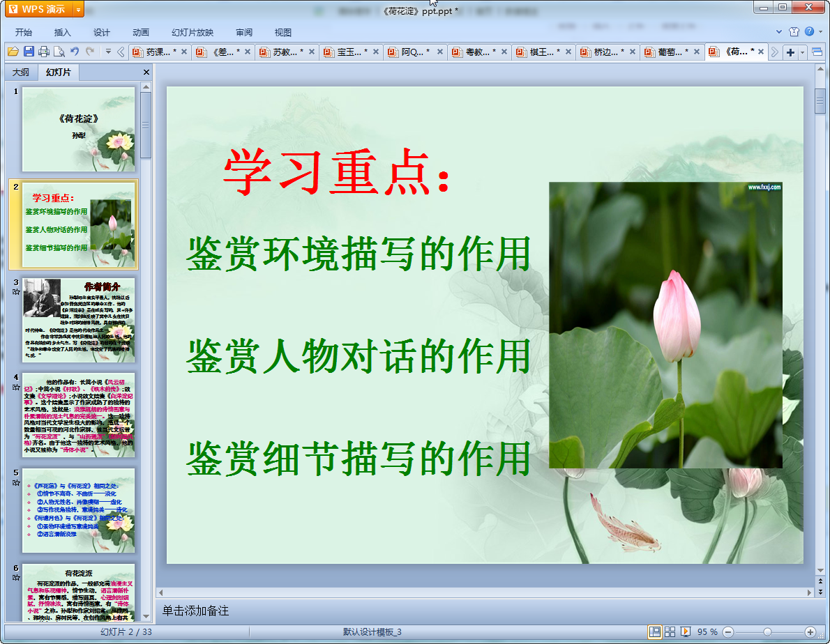Switch to Slide Sorter view icon

[x=670, y=632]
